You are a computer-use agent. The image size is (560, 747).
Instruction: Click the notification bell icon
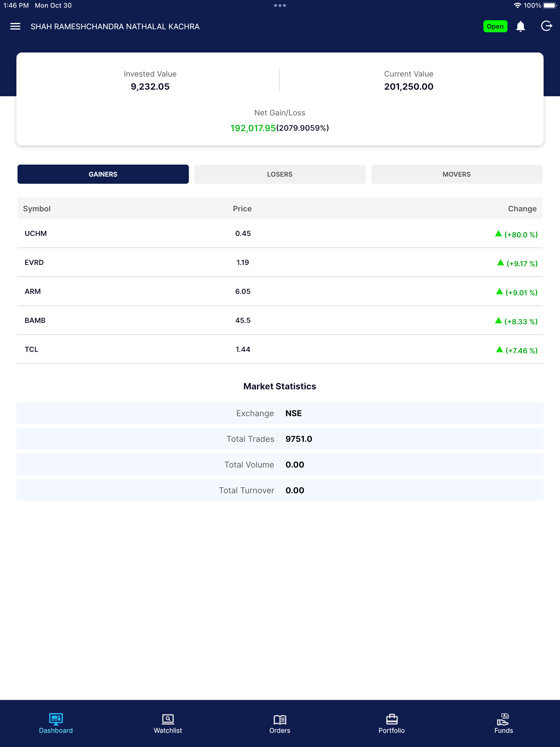520,26
